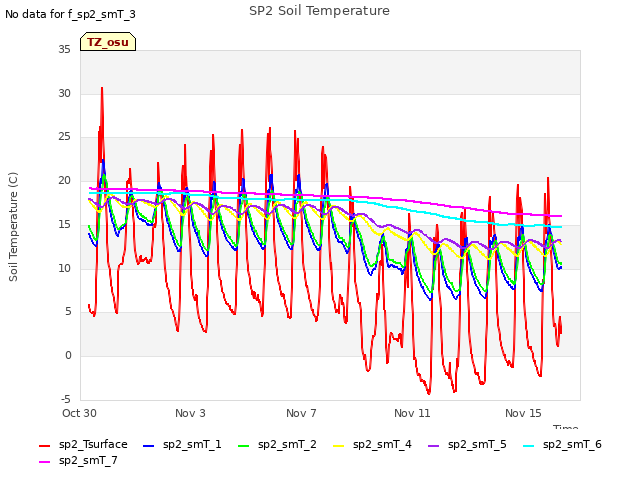The width and height of the screenshot is (640, 480).
Task: Click the sp2_smT_1 legend label
Action: [x=192, y=444]
